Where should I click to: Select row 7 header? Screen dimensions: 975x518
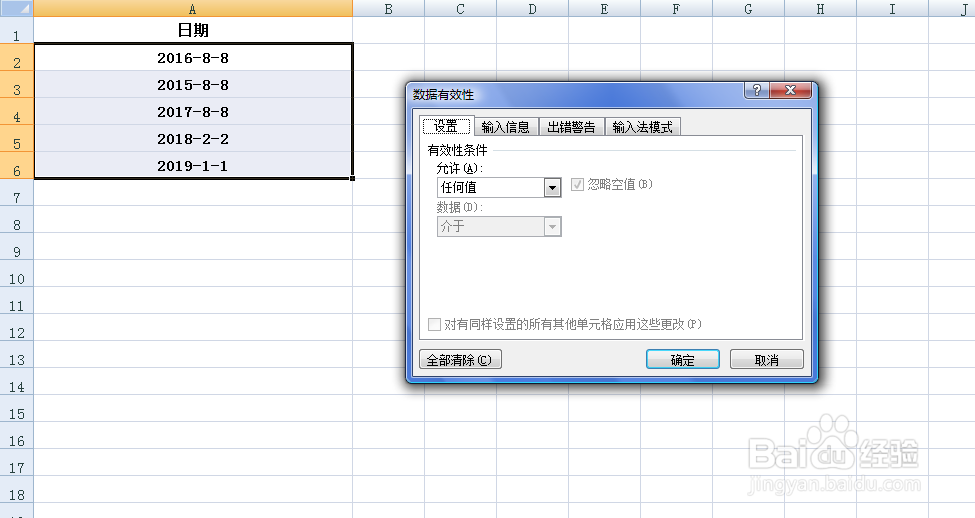pyautogui.click(x=16, y=193)
